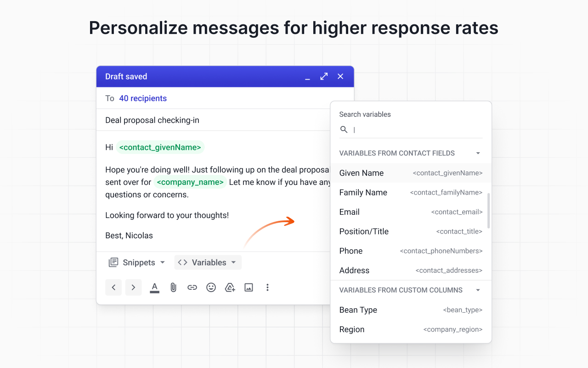Insert a hyperlink into the email
The width and height of the screenshot is (588, 368).
(192, 287)
